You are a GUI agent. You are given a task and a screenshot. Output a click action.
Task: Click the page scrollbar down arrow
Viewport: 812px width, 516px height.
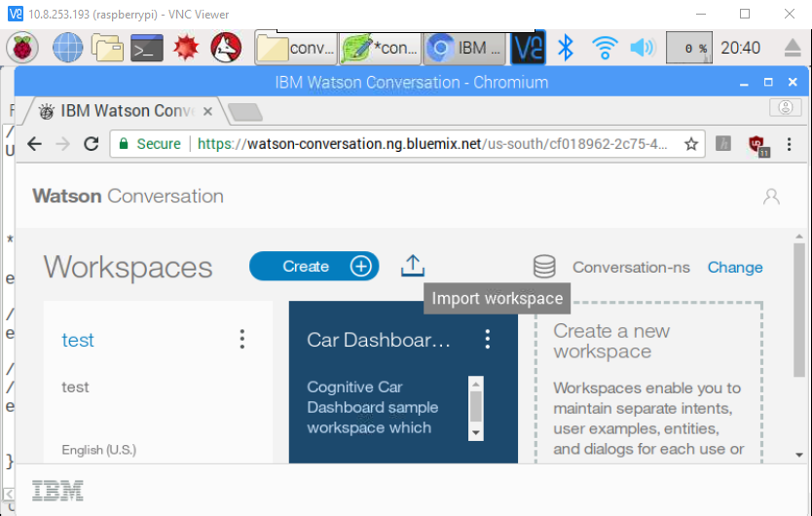pyautogui.click(x=799, y=455)
